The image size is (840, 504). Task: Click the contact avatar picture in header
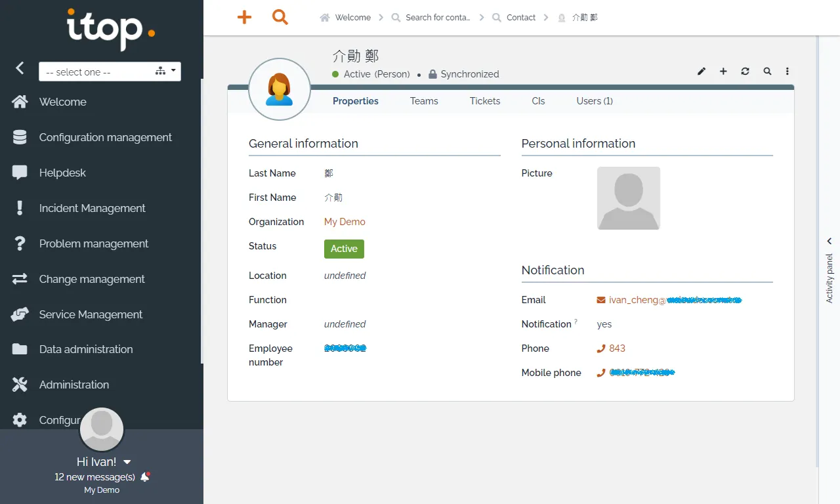(280, 89)
